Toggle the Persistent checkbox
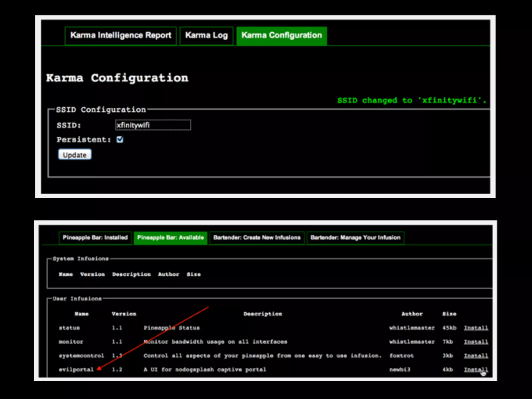Screen dimensions: 532x399 (x=120, y=139)
